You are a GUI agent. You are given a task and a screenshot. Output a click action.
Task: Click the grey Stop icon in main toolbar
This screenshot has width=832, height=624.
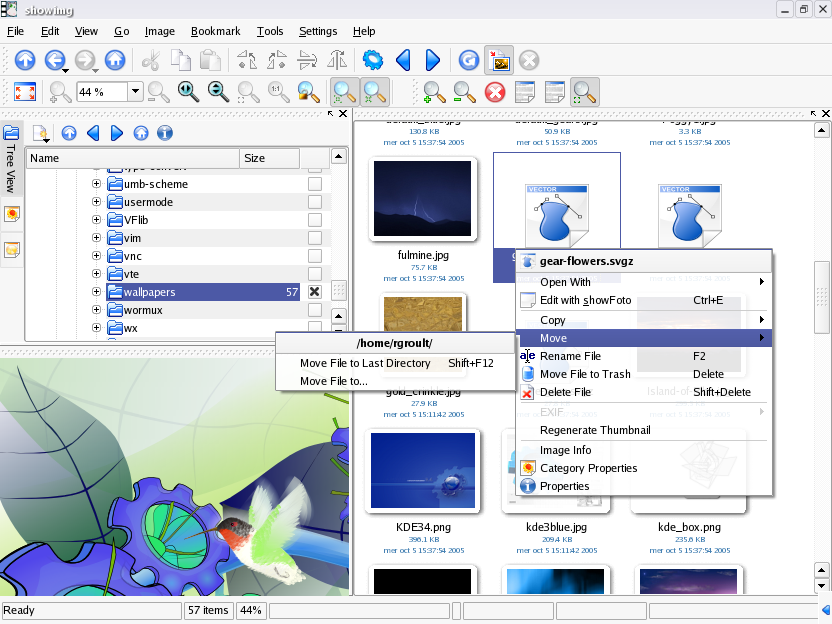point(529,60)
